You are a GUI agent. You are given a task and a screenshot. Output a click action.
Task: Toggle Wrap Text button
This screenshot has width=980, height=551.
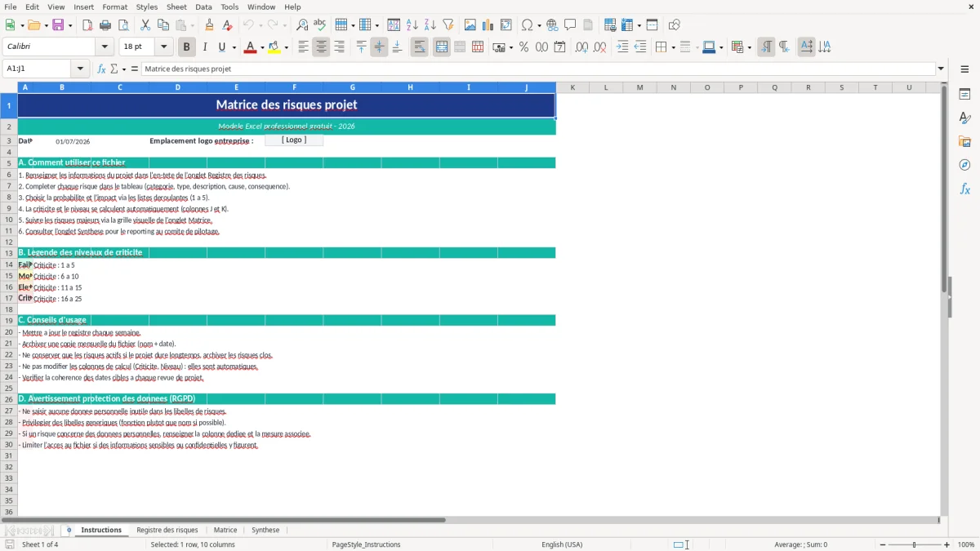[x=419, y=47]
